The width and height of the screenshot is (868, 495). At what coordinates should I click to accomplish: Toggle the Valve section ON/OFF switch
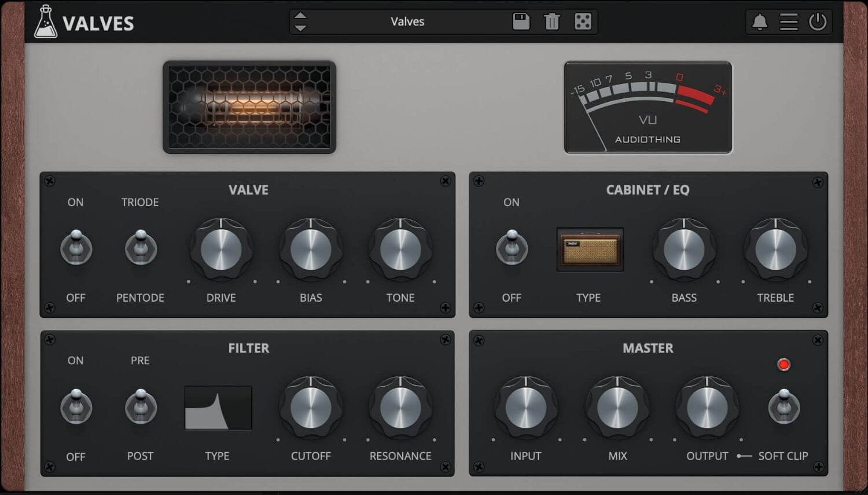coord(76,248)
